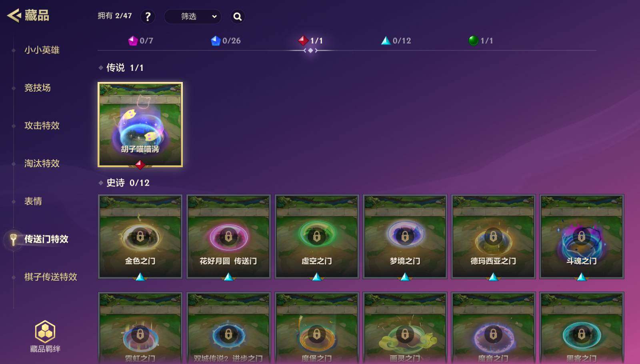Switch to 攻击特效 category
Image resolution: width=640 pixels, height=364 pixels.
pos(42,126)
